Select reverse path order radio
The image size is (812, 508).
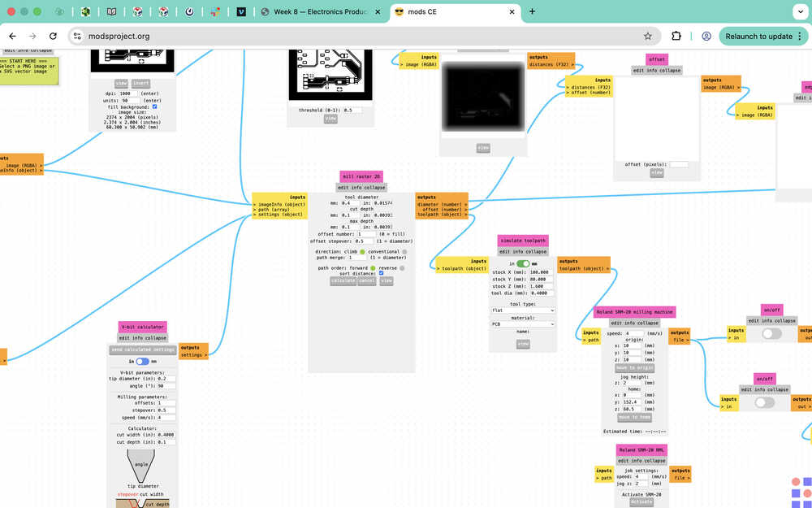point(402,268)
